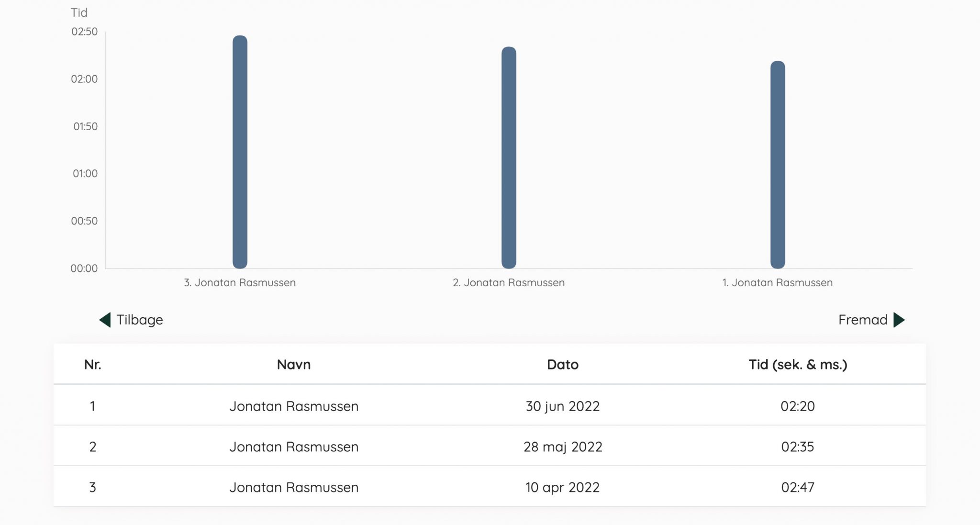Click the Dato column header
980x525 pixels.
tap(563, 365)
